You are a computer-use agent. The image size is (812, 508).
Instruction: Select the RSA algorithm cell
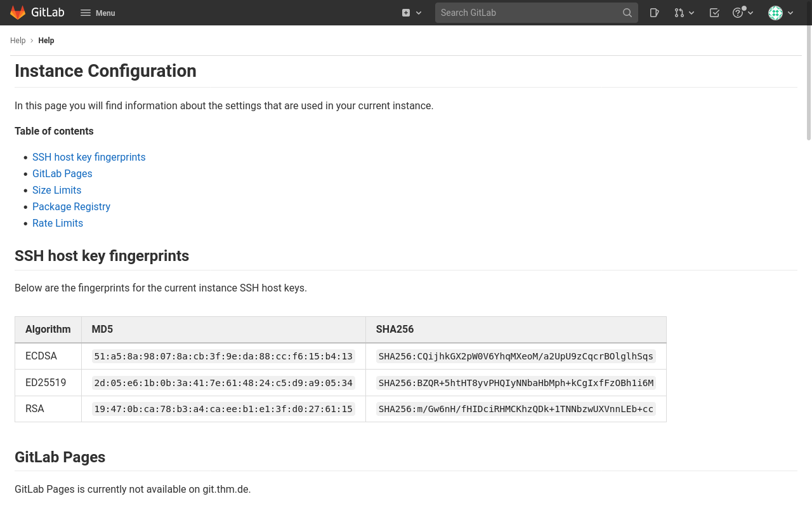[x=48, y=409]
